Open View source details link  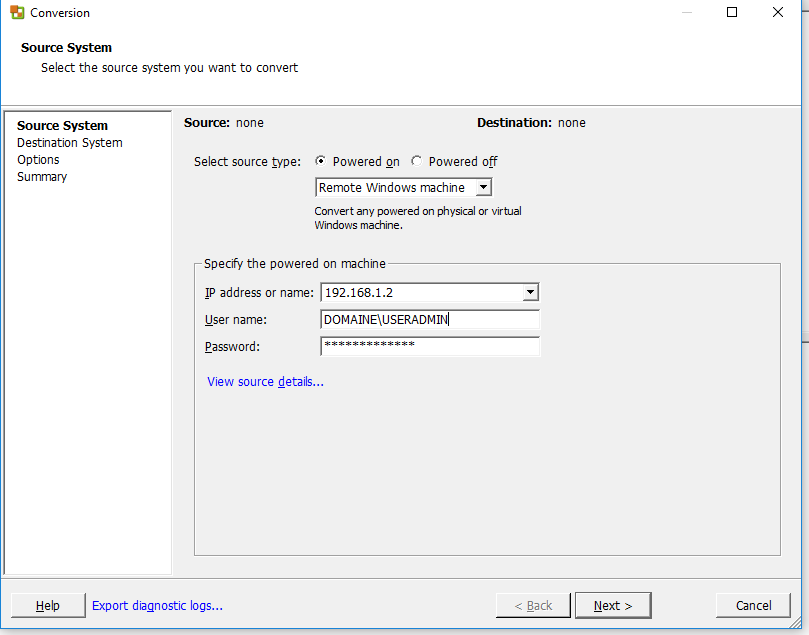pos(265,382)
